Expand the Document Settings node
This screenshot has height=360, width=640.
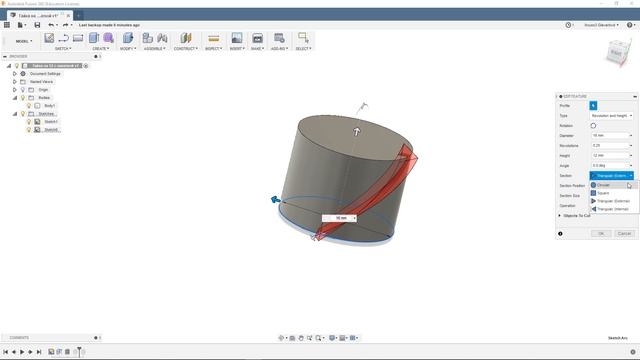pos(15,74)
